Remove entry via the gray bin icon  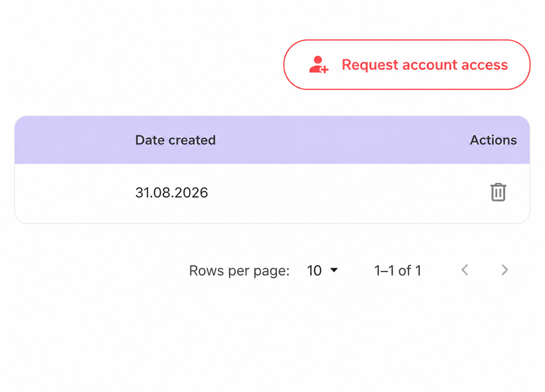click(x=498, y=192)
